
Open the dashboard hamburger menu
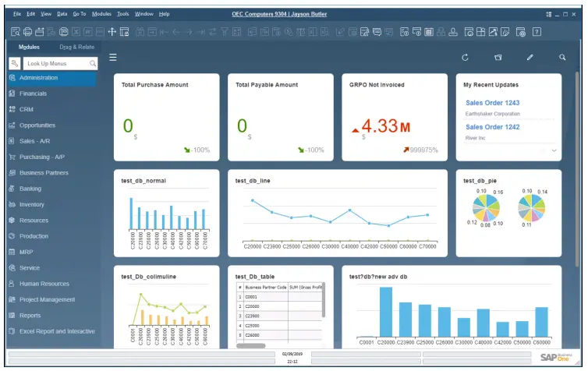tap(113, 58)
